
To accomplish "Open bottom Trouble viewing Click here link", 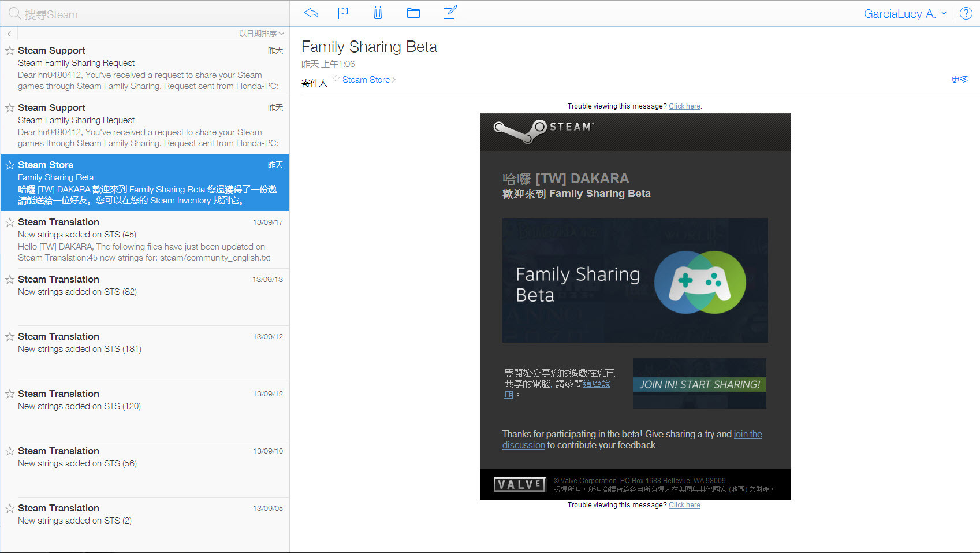I will tap(684, 505).
